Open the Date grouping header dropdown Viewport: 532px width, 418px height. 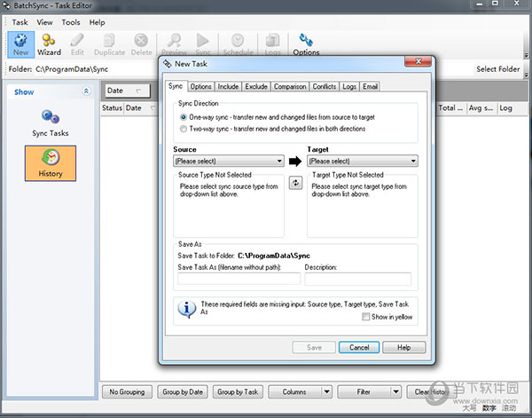[127, 91]
